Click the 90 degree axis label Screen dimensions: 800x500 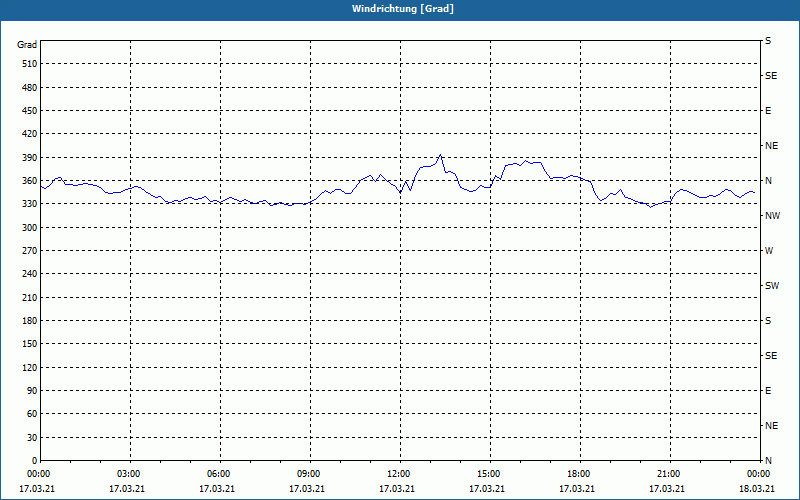(32, 391)
